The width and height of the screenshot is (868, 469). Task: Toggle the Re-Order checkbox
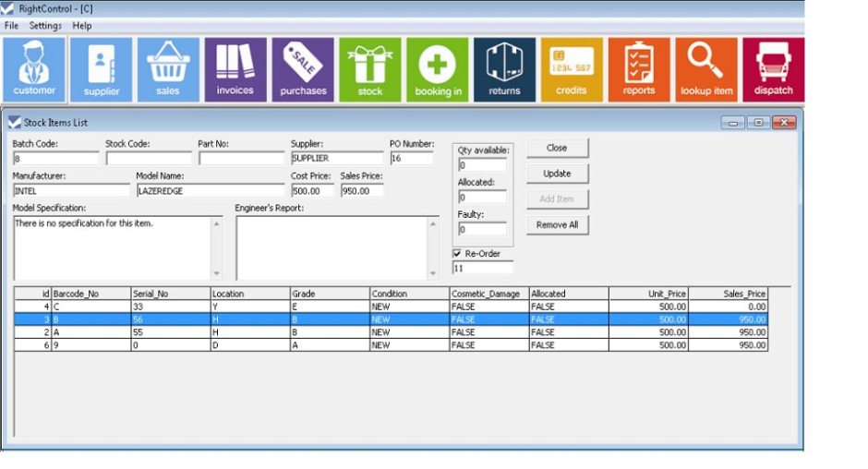[457, 254]
